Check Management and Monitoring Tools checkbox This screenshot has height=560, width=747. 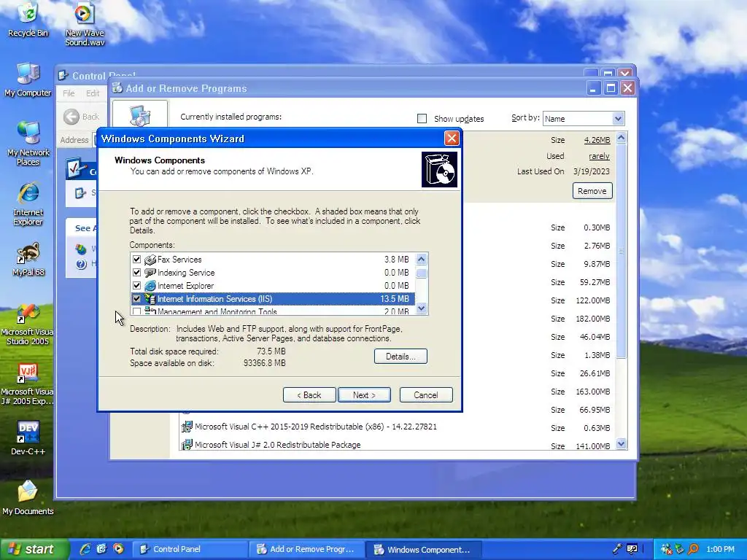[x=136, y=311]
